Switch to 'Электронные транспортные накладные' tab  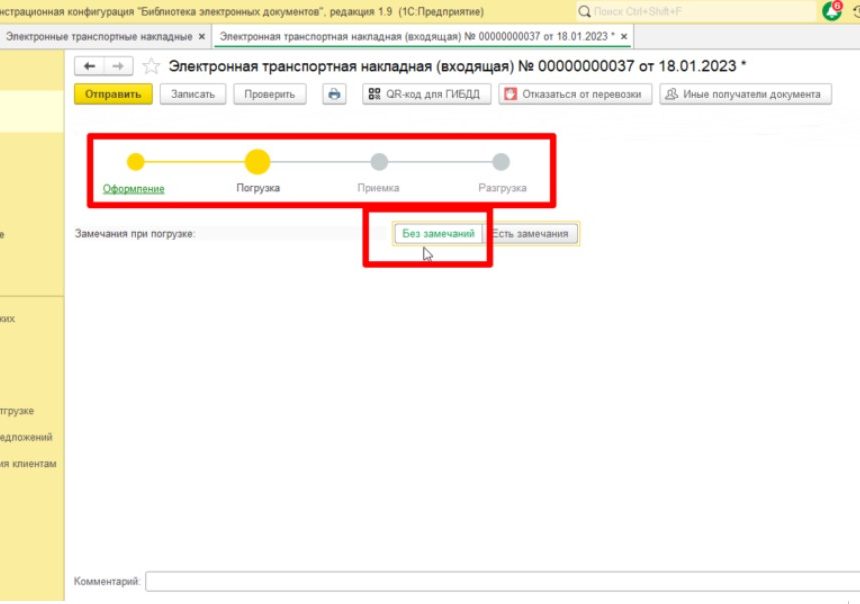pyautogui.click(x=99, y=37)
